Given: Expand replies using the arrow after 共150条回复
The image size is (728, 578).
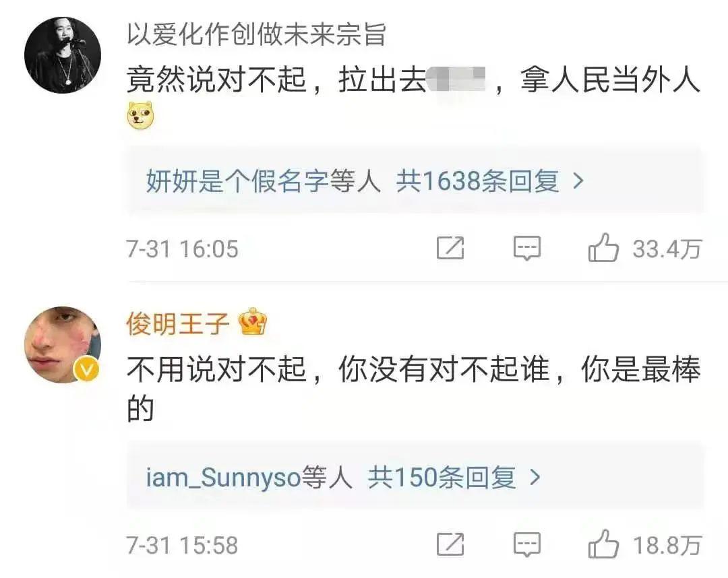Looking at the screenshot, I should pyautogui.click(x=535, y=478).
